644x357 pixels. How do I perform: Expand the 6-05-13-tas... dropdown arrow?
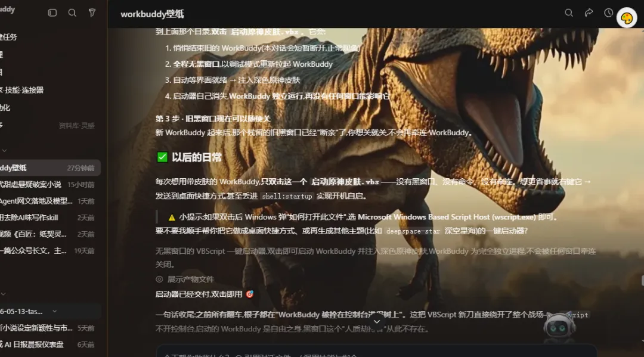pyautogui.click(x=55, y=312)
